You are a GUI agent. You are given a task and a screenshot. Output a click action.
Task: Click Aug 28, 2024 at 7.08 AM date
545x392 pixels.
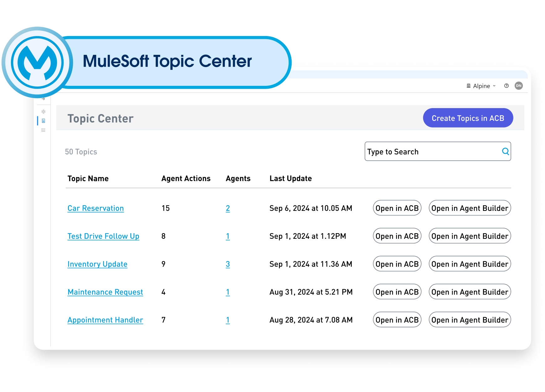311,320
